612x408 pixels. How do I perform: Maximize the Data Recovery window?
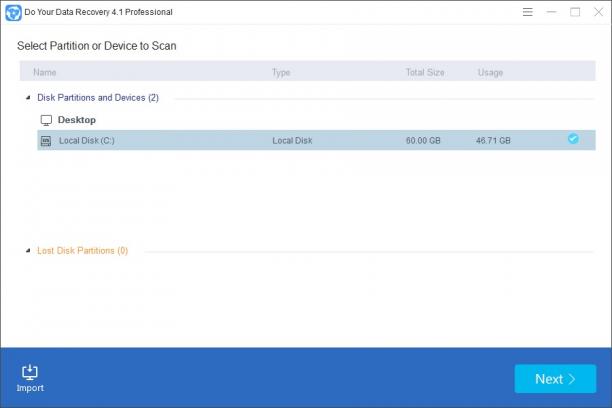tap(575, 12)
